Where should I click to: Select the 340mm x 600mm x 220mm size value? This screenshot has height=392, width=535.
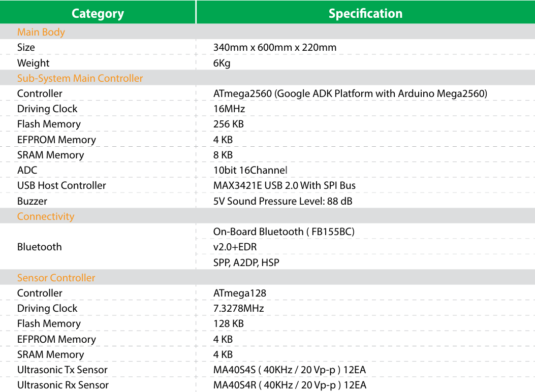pos(275,47)
